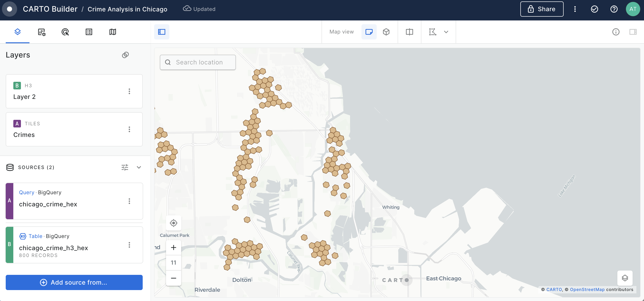This screenshot has width=644, height=301.
Task: Open the Basemap tab icon
Action: [113, 32]
